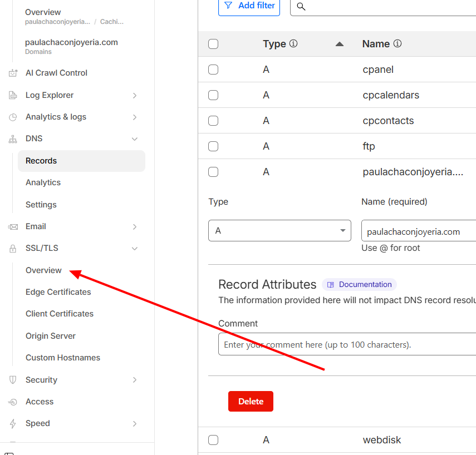
Task: Click the Speed lightning bolt icon
Action: (x=13, y=423)
